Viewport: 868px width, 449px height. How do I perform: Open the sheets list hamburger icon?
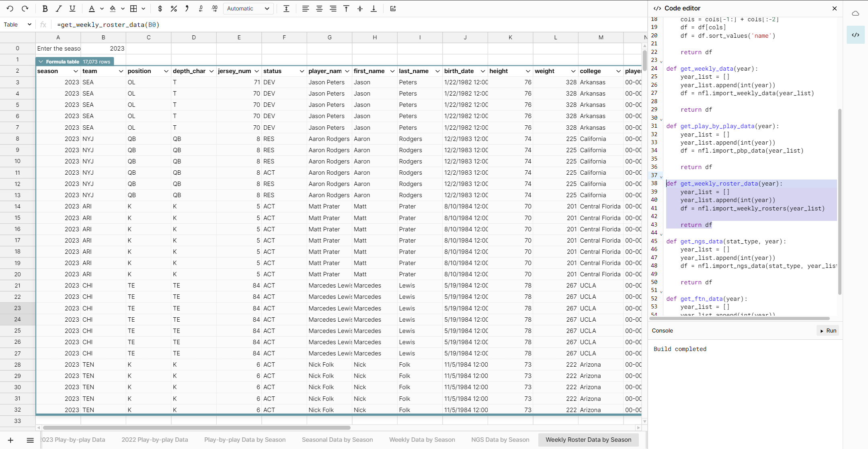(x=30, y=440)
